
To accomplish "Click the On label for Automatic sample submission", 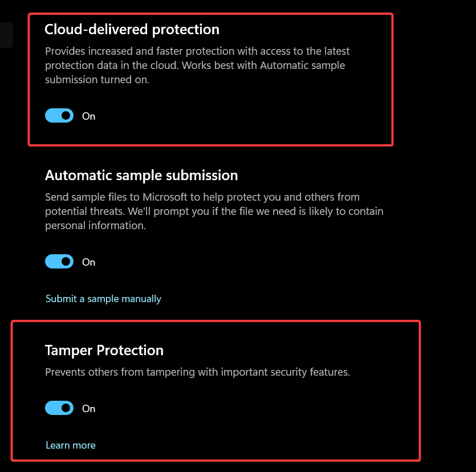I will [x=88, y=262].
